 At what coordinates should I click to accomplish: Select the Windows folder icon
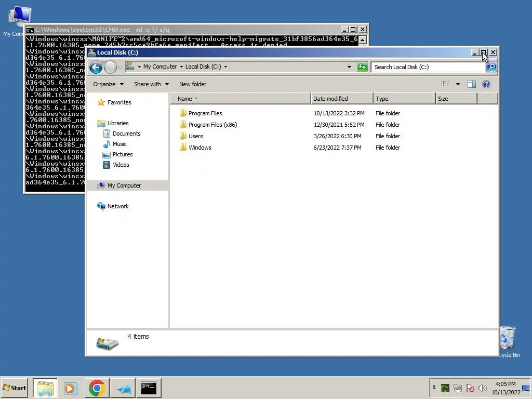click(x=183, y=148)
